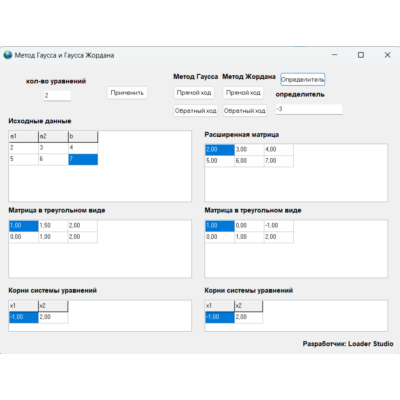The width and height of the screenshot is (400, 400).
Task: Click the globe app icon in title bar
Action: click(8, 55)
